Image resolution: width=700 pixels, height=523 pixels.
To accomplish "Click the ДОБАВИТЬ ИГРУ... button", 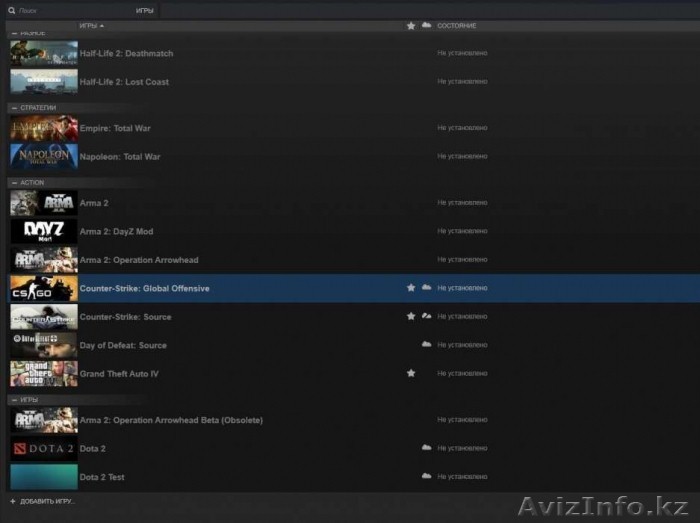I will 42,502.
